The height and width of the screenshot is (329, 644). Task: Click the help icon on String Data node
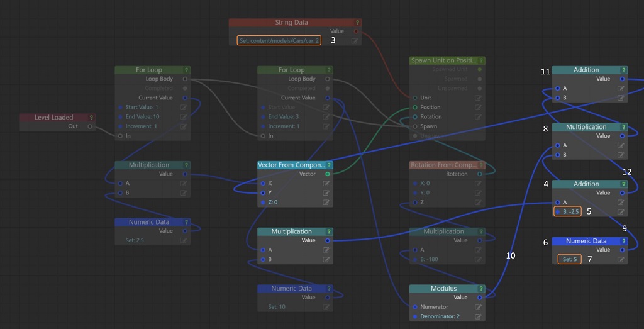click(x=357, y=23)
